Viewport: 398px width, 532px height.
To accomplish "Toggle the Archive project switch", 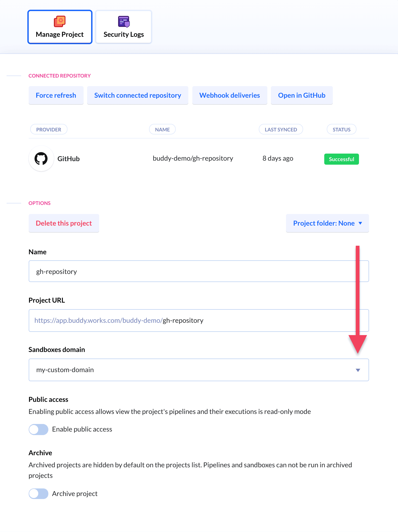I will click(39, 494).
